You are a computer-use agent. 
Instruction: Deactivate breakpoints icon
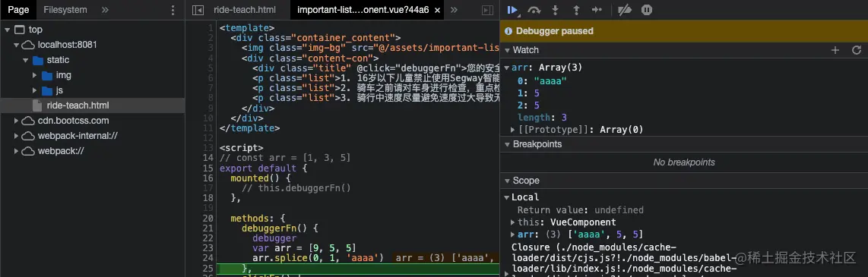[x=625, y=10]
